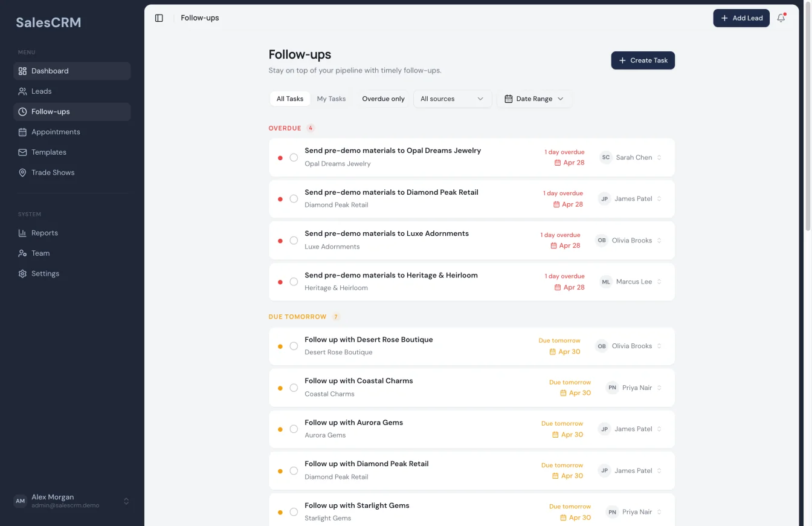This screenshot has width=812, height=526.
Task: Select the Overdue only filter
Action: (x=382, y=98)
